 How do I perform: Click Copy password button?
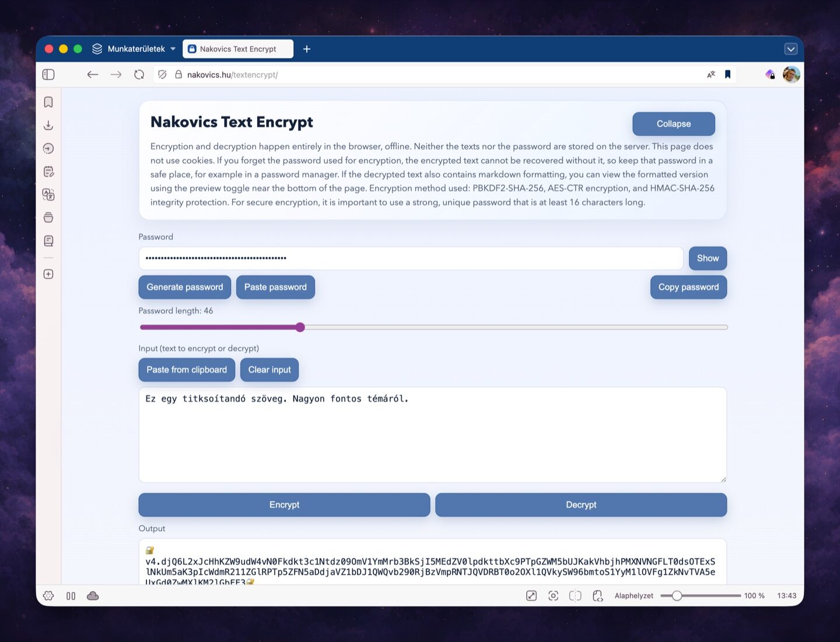688,287
